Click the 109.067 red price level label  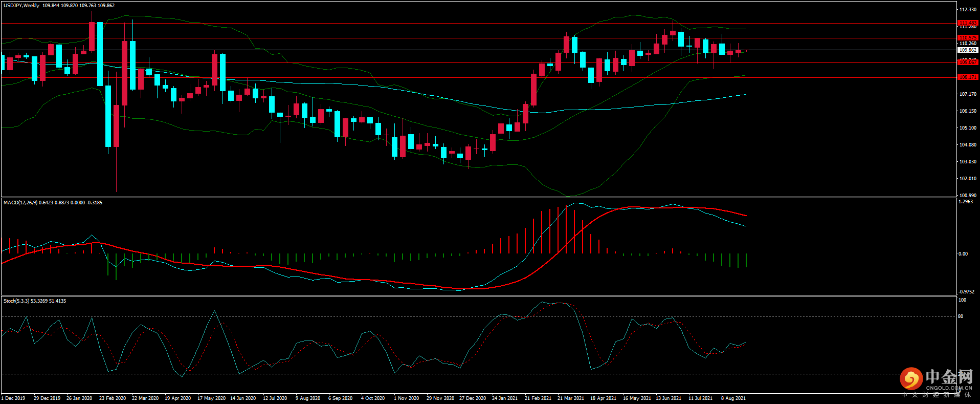click(x=968, y=62)
